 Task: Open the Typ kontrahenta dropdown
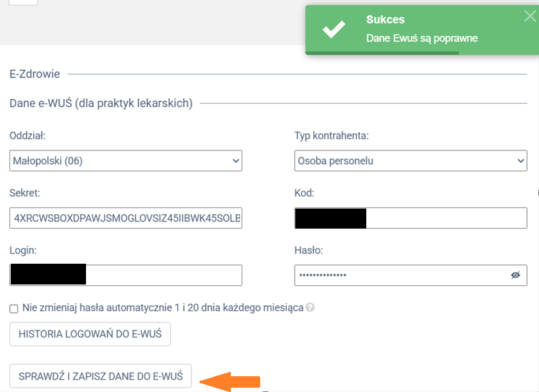pyautogui.click(x=411, y=161)
